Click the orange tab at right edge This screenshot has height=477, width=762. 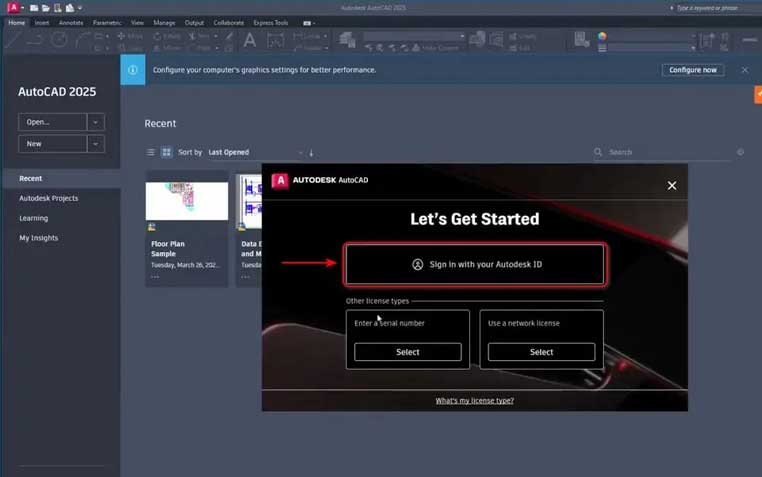758,95
